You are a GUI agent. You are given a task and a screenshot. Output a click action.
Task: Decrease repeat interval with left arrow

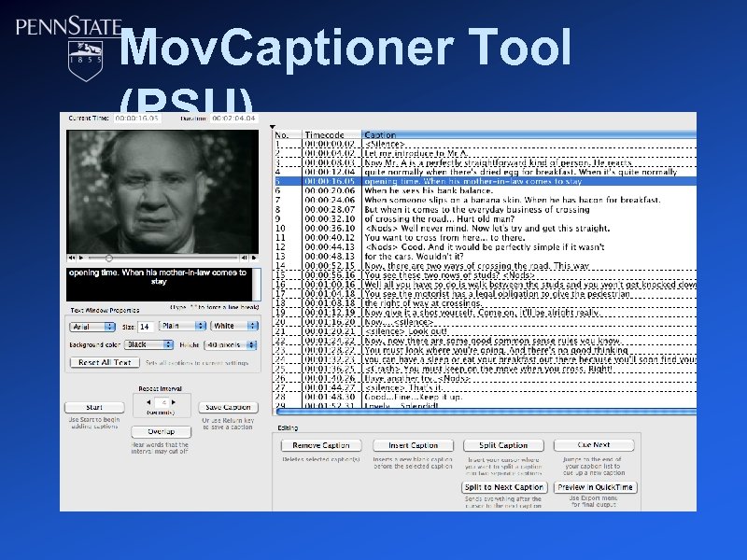pyautogui.click(x=148, y=402)
